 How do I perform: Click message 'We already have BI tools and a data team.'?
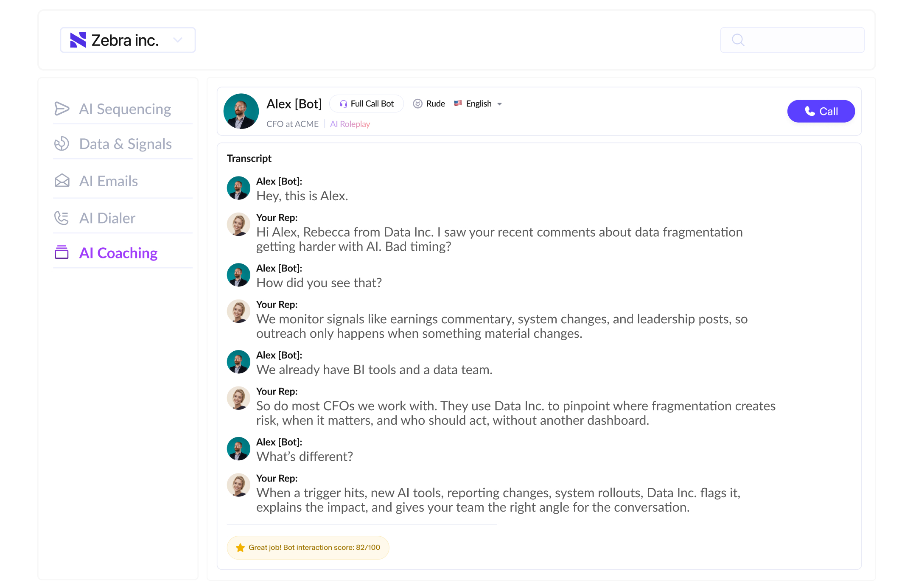pyautogui.click(x=374, y=370)
